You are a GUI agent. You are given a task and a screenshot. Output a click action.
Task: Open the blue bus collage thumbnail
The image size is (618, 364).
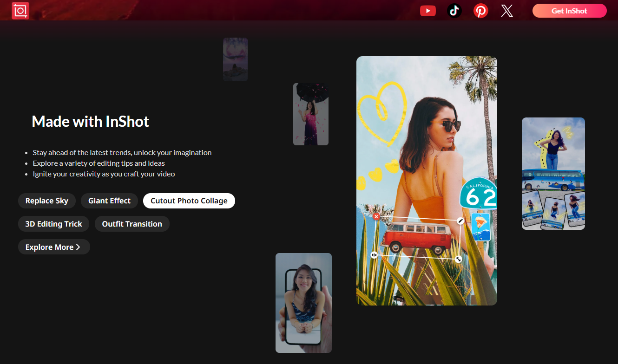pyautogui.click(x=553, y=174)
